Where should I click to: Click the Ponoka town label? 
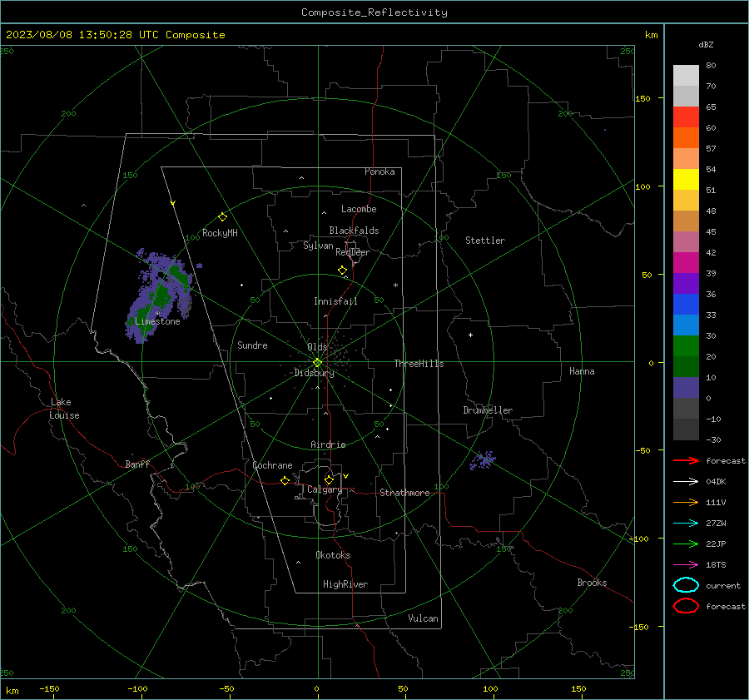tap(379, 171)
